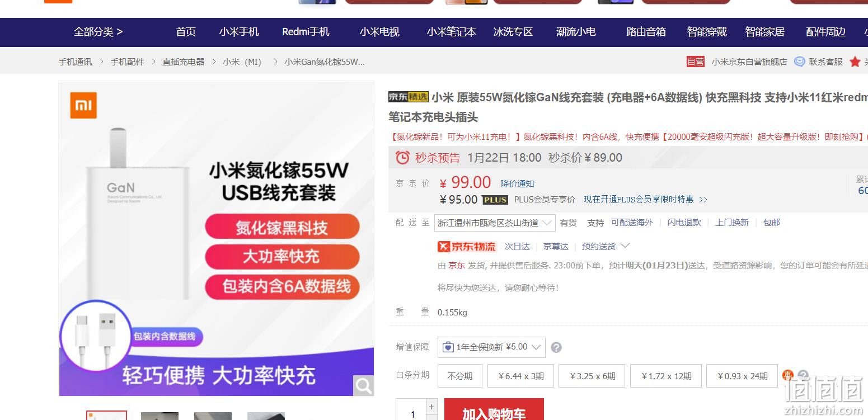This screenshot has height=420, width=868.
Task: Click the 可配送海外 link
Action: click(632, 223)
